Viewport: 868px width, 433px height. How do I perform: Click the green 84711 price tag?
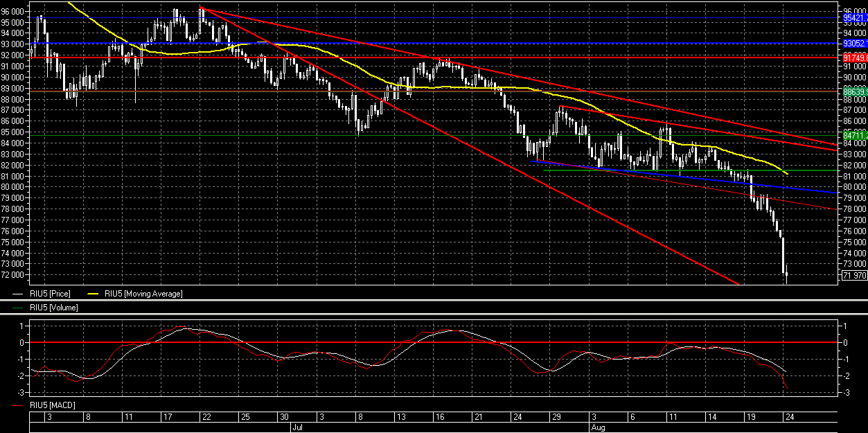coord(854,134)
